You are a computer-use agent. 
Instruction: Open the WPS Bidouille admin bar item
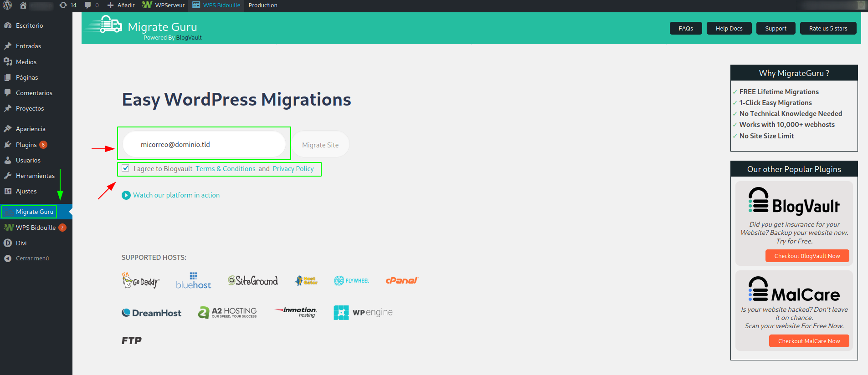pos(216,5)
